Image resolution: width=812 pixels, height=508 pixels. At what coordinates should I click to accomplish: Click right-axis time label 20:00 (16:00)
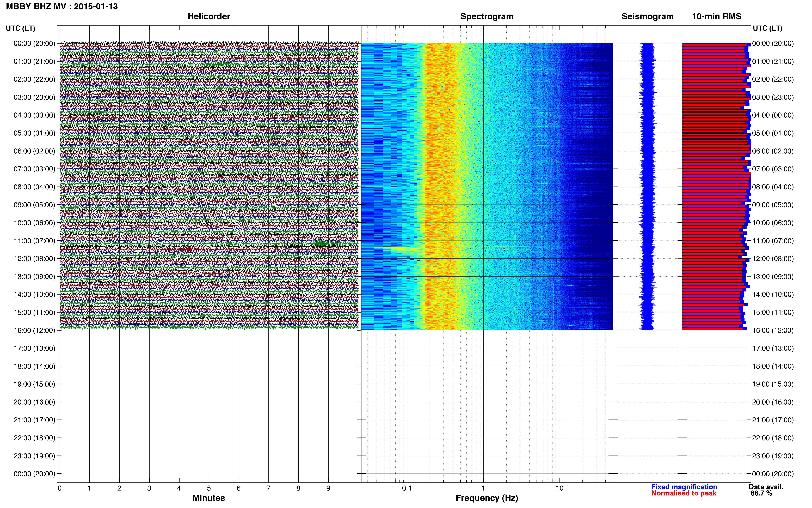click(773, 402)
